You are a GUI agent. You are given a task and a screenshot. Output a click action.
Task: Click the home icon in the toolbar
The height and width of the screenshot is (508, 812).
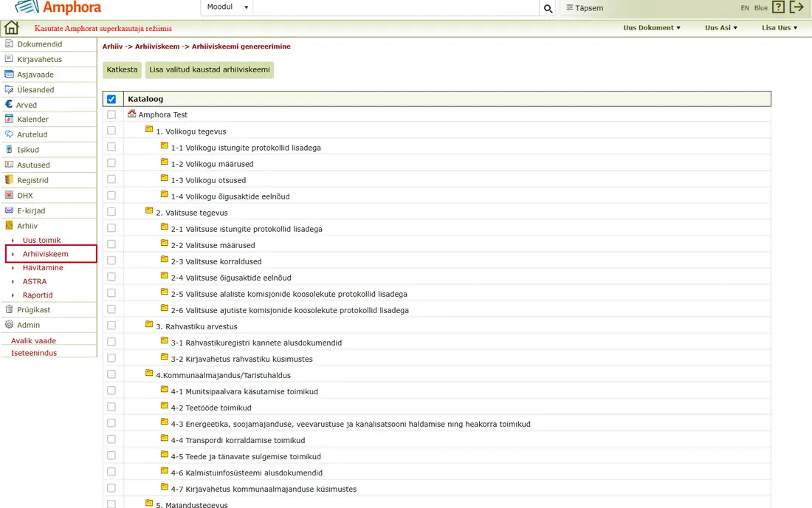[11, 27]
